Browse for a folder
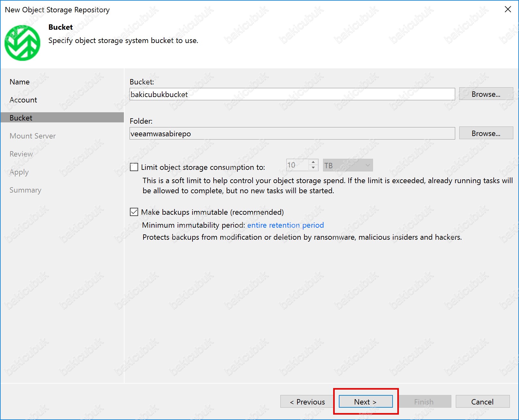The height and width of the screenshot is (420, 519). (x=485, y=133)
